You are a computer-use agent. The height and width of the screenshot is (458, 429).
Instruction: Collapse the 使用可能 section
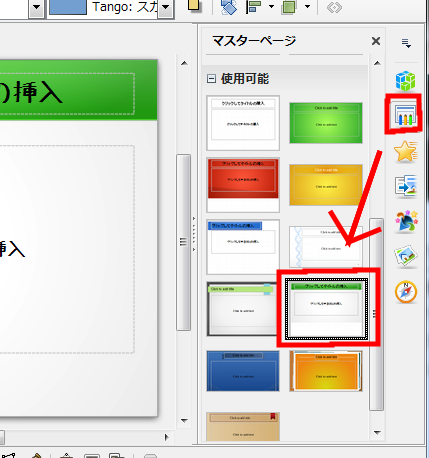pyautogui.click(x=211, y=79)
